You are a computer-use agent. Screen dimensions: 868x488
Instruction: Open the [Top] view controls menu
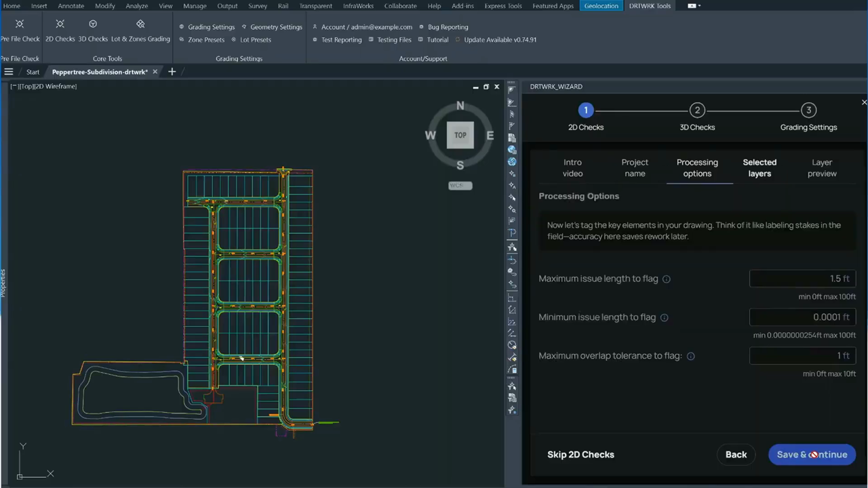26,87
